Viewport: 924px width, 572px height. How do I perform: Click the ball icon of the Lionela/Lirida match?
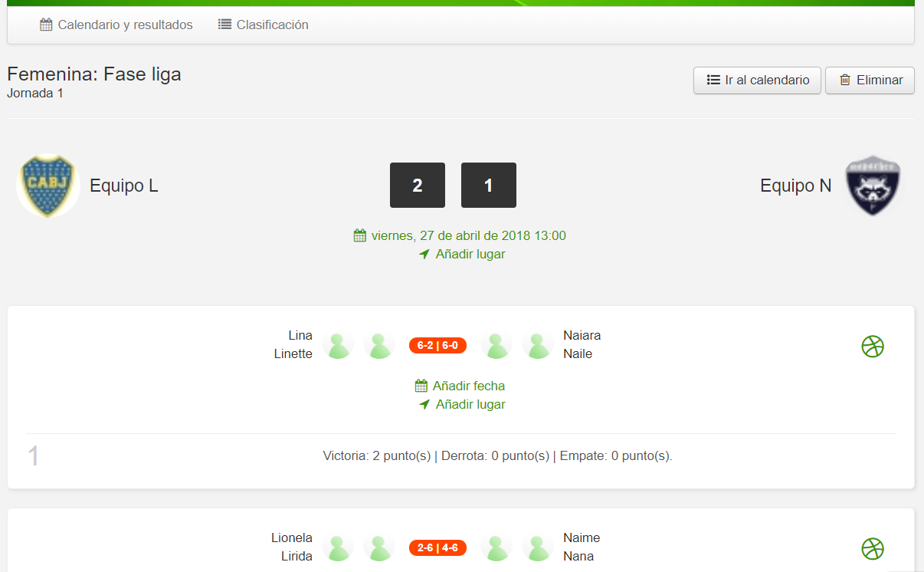873,549
